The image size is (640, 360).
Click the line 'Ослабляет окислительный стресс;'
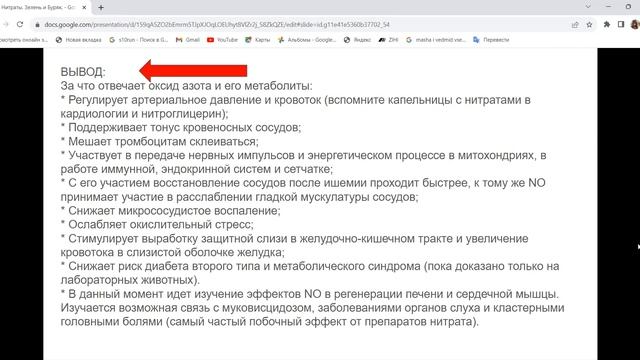click(x=157, y=224)
